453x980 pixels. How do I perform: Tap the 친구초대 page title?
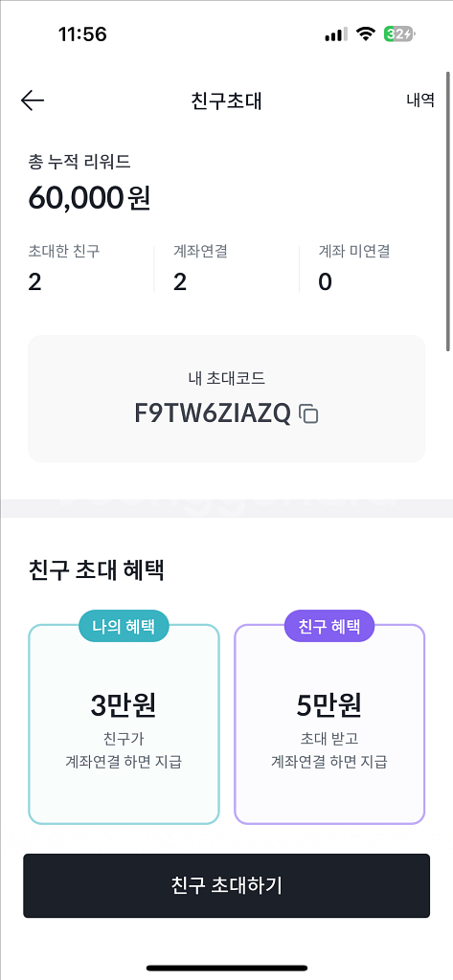(226, 100)
